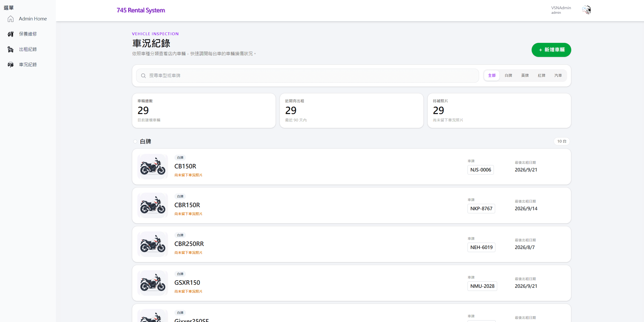Click the VSNAdmin username text

561,8
